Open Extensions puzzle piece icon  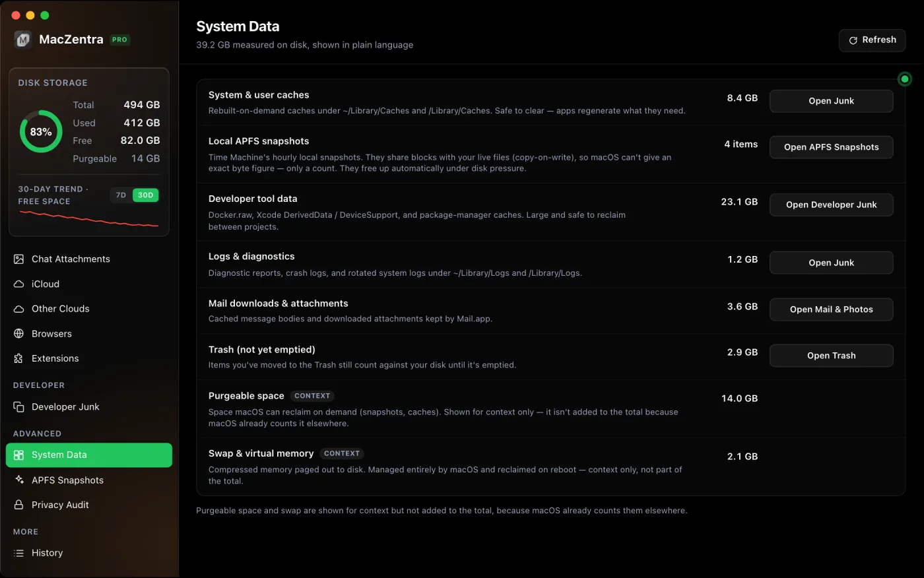pos(19,359)
